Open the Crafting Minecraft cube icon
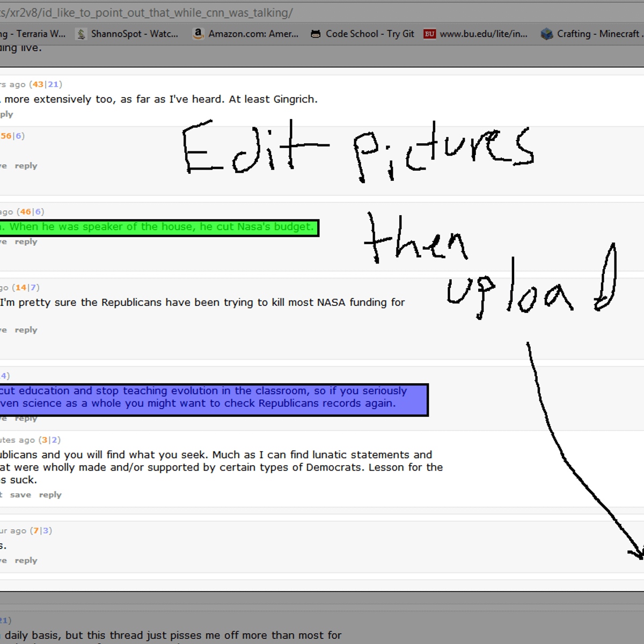Viewport: 644px width, 644px height. [x=546, y=34]
